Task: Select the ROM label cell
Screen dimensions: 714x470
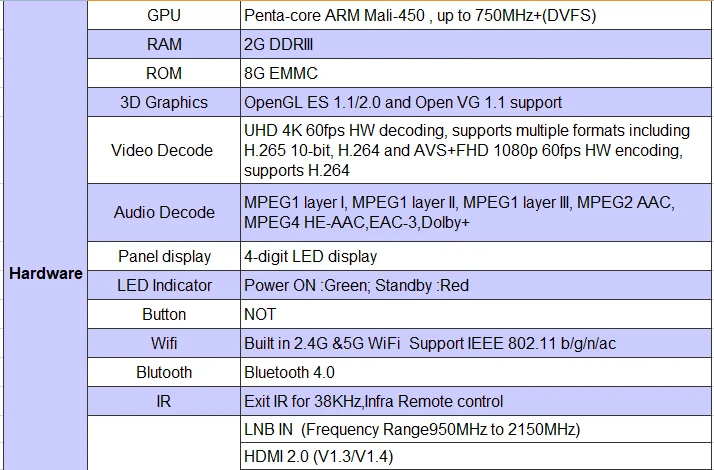Action: (x=164, y=73)
